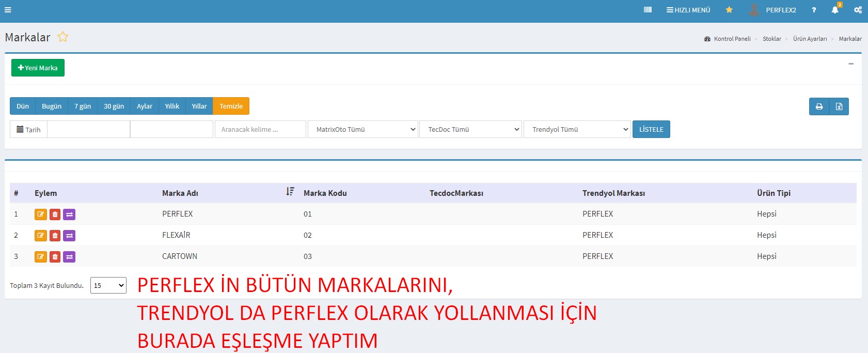This screenshot has width=868, height=353.
Task: Click the Excel export icon button
Action: (x=839, y=106)
